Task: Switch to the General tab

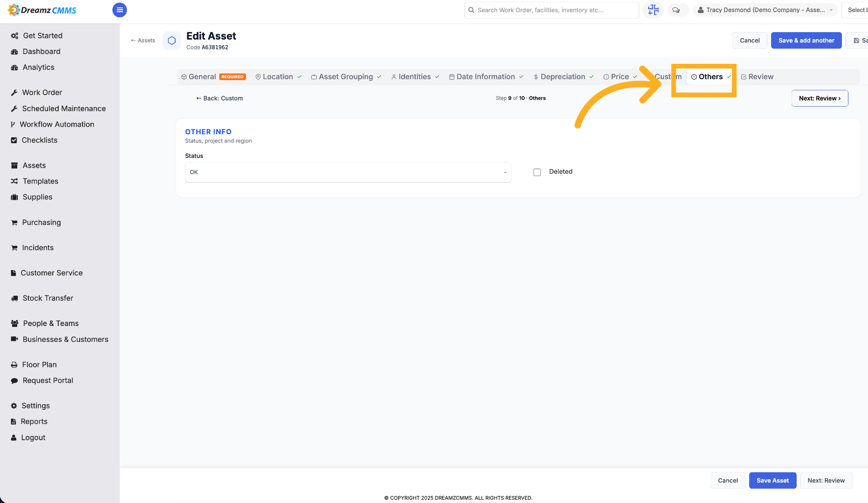Action: click(213, 77)
